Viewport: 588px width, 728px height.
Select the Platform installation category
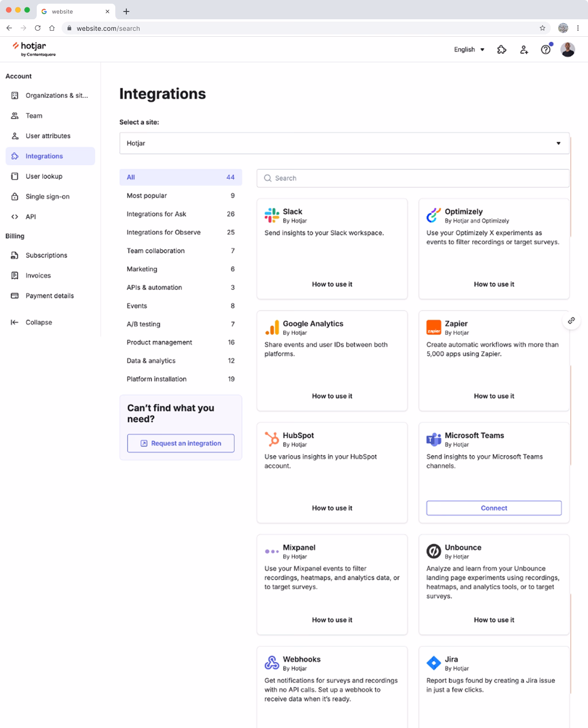(181, 379)
